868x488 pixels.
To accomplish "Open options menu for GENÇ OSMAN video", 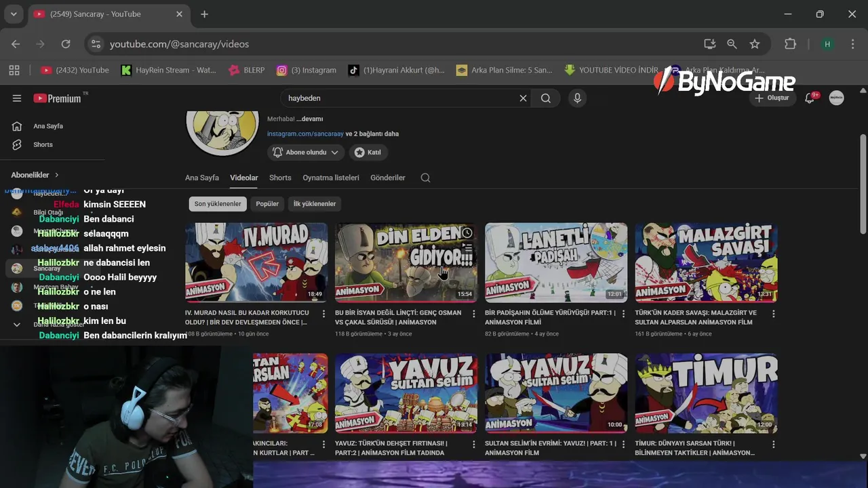I will [473, 314].
